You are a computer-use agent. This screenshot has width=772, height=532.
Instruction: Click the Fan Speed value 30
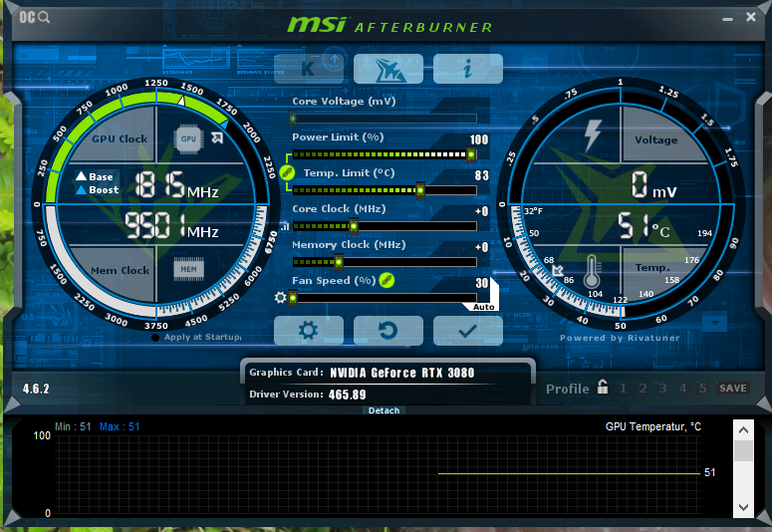(481, 283)
